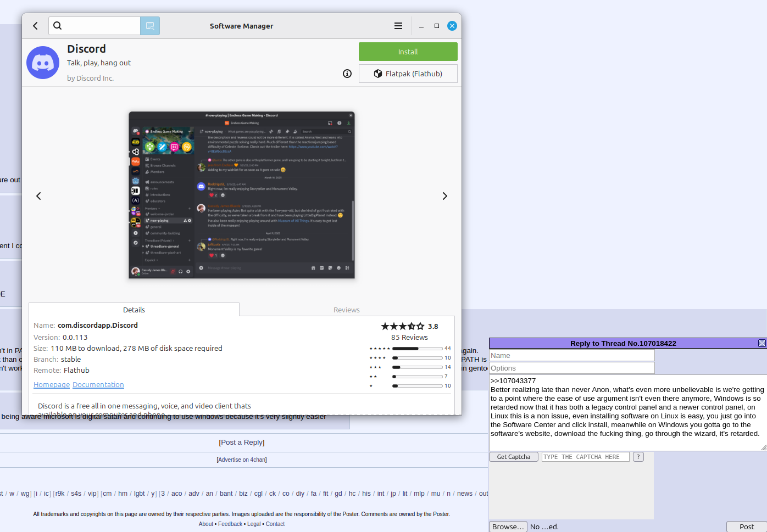Click the five-star rating bar
The image size is (767, 532).
418,349
